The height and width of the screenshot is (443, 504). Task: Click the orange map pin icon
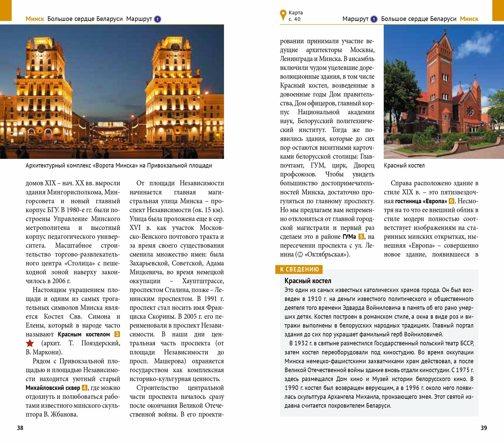click(x=283, y=15)
